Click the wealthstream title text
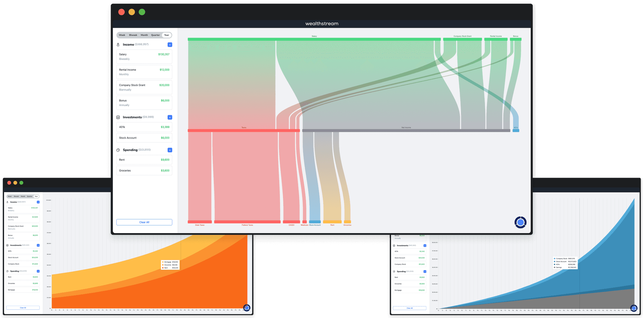Image resolution: width=644 pixels, height=318 pixels. tap(322, 24)
